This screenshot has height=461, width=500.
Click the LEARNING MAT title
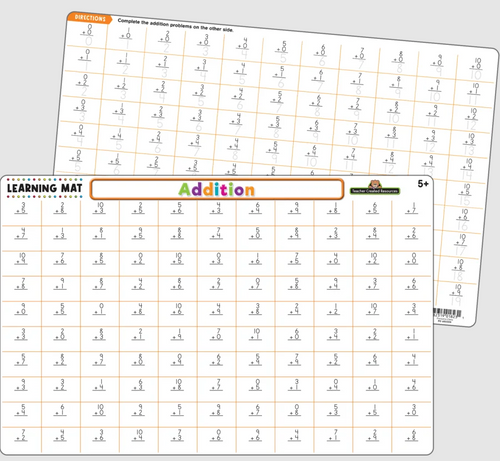tap(44, 188)
